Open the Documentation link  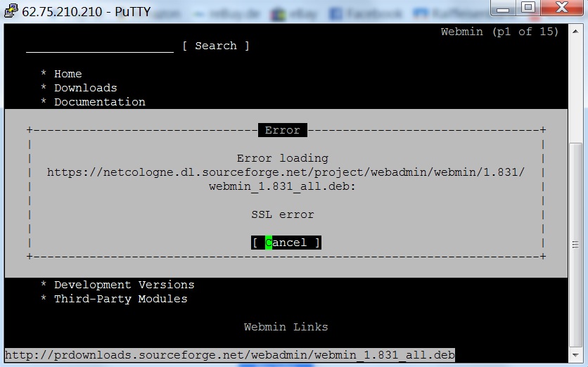pos(99,102)
